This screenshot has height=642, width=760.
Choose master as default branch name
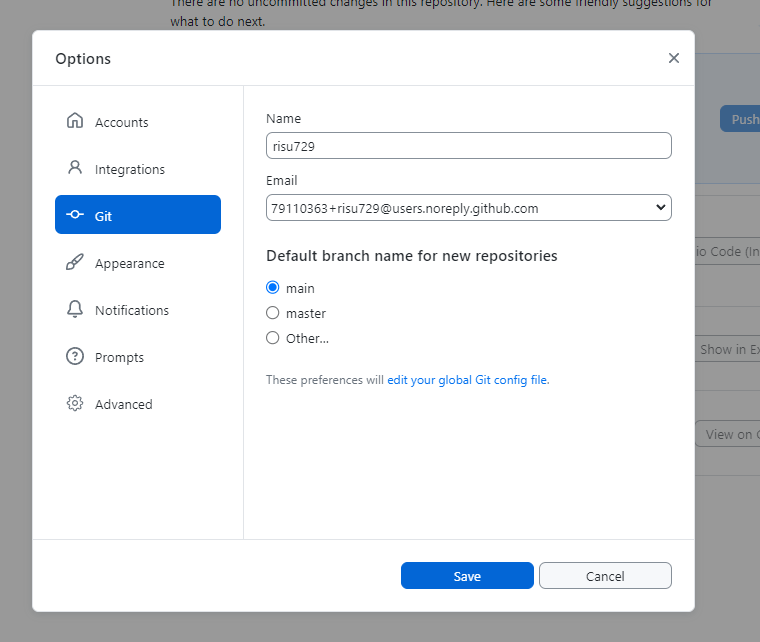pos(273,313)
